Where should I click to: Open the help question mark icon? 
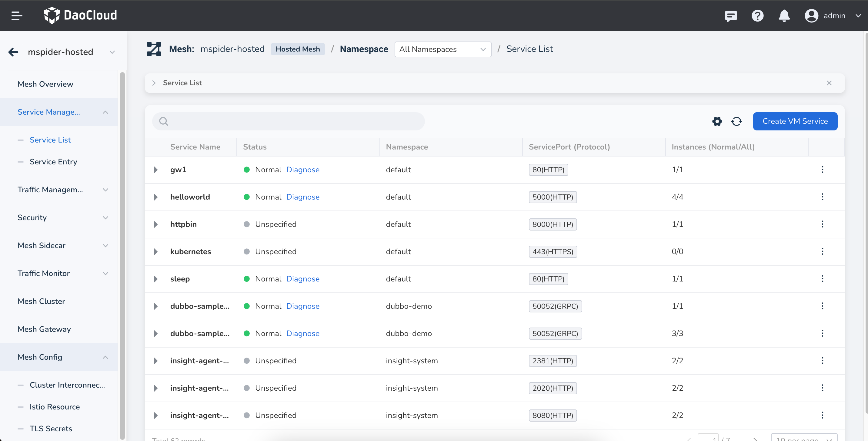click(757, 15)
